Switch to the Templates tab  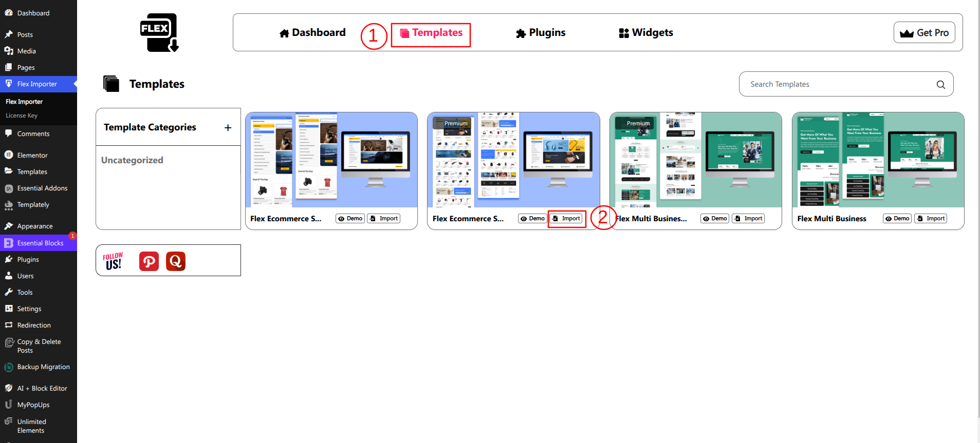[x=431, y=33]
